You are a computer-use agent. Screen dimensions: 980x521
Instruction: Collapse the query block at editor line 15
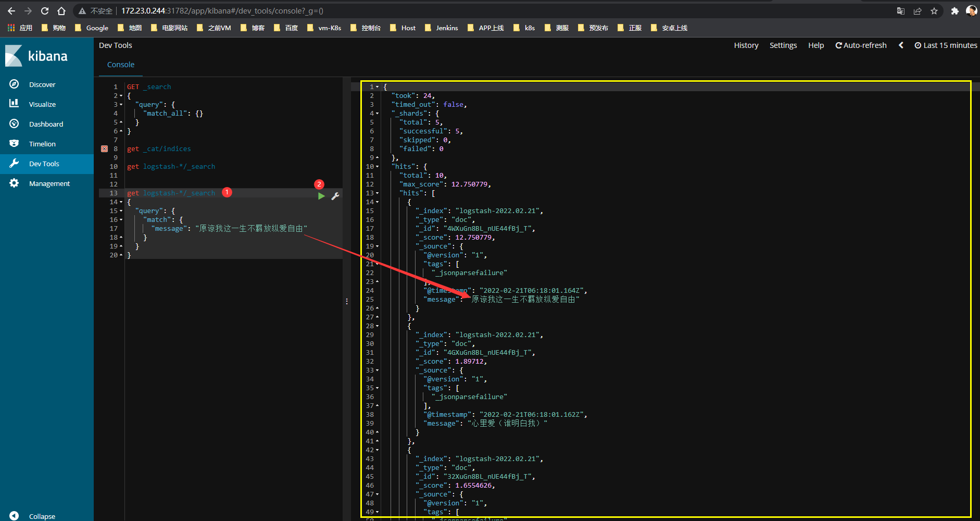[x=121, y=211]
